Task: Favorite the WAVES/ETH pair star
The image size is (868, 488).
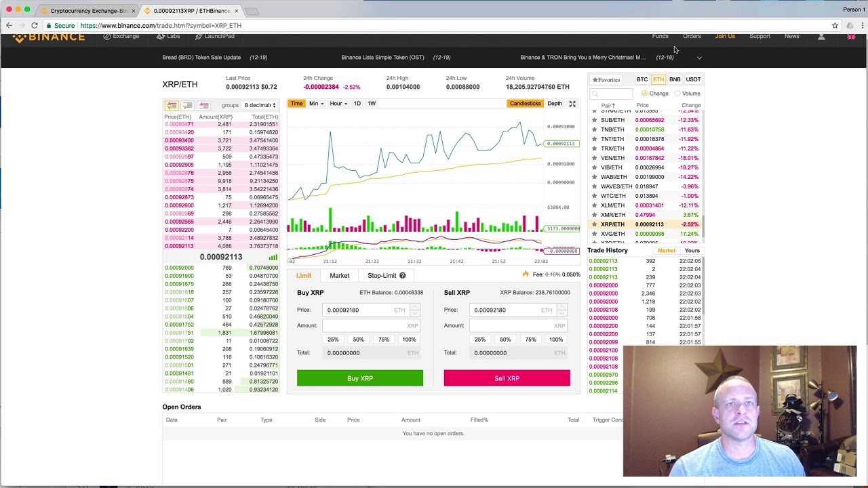Action: click(x=595, y=186)
